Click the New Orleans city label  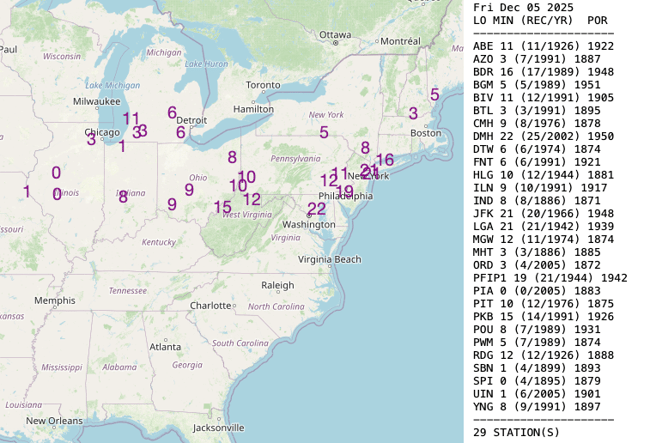(x=54, y=420)
